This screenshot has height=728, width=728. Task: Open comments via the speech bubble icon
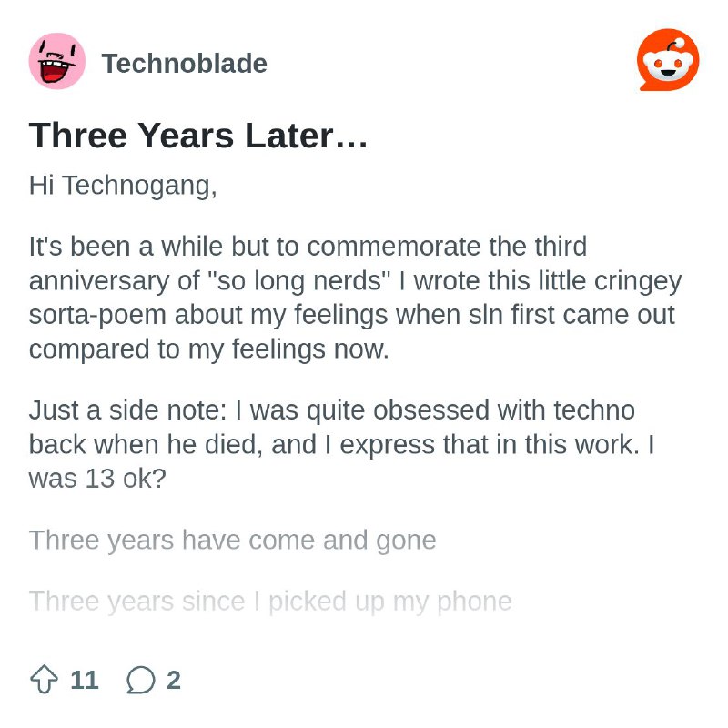coord(141,680)
